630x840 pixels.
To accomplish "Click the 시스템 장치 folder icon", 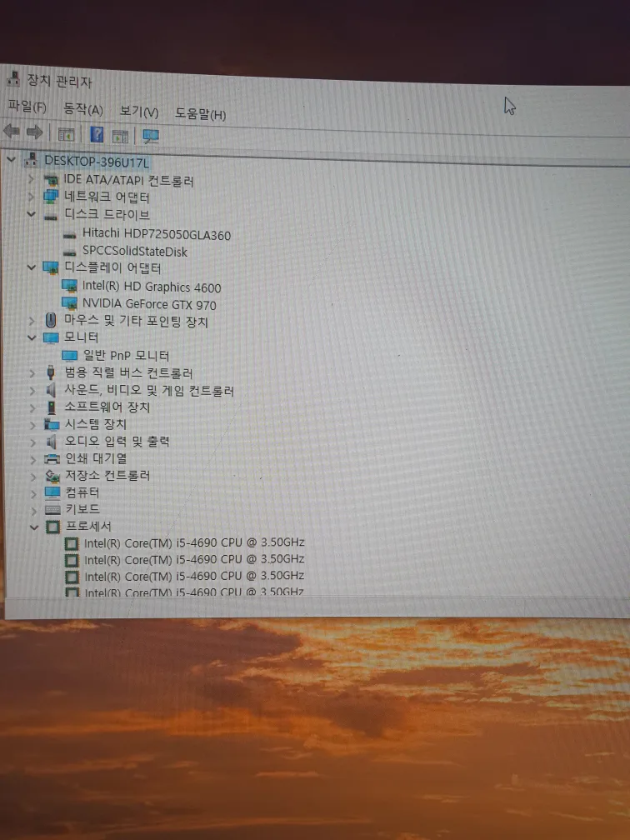I will coord(52,424).
